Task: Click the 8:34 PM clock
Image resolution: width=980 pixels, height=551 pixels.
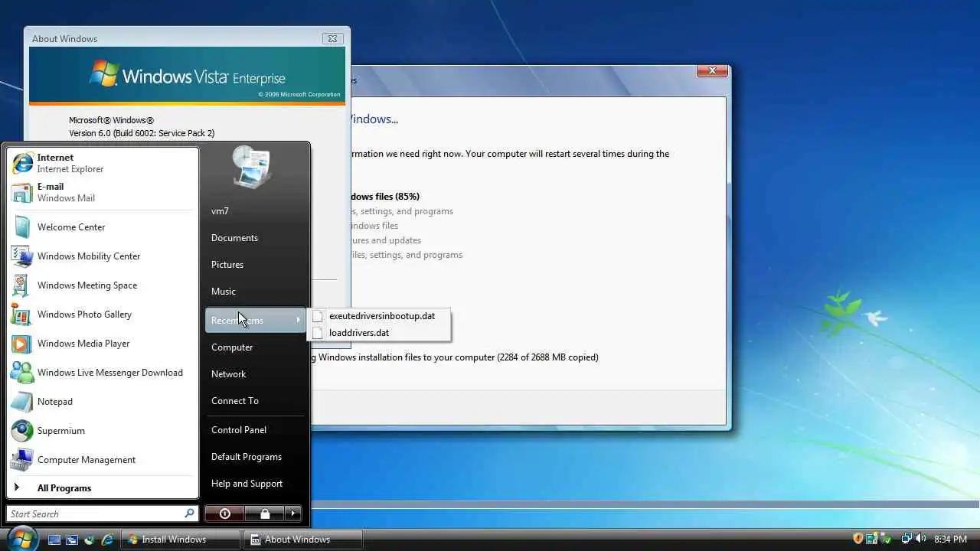Action: point(950,540)
